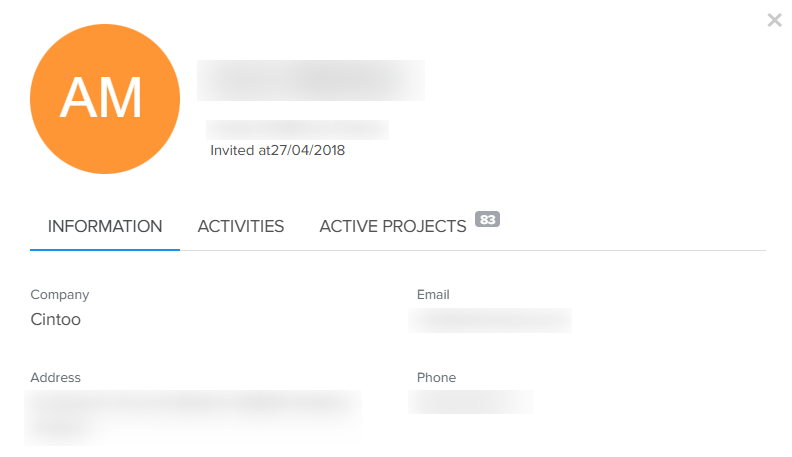Switch to the INFORMATION tab
This screenshot has height=457, width=792.
pyautogui.click(x=105, y=226)
